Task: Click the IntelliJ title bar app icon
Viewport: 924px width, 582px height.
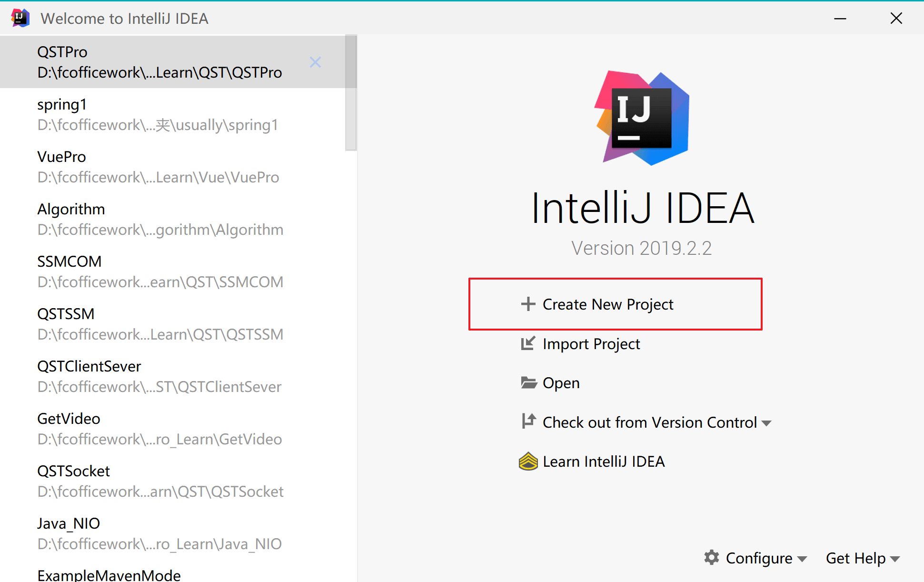Action: (20, 18)
